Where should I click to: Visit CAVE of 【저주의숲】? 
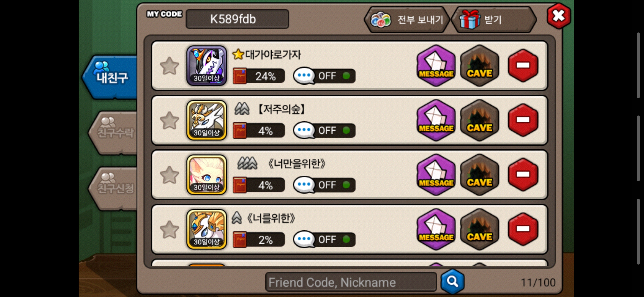coord(480,120)
